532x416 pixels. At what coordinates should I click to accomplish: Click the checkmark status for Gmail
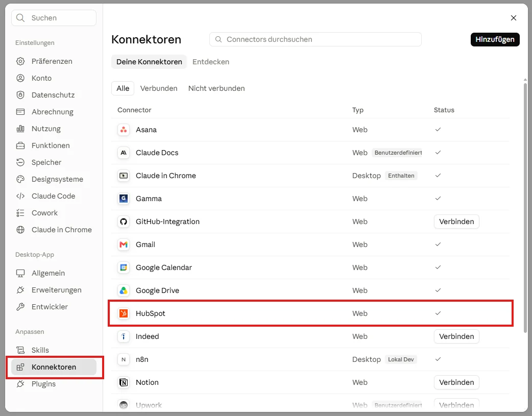click(x=438, y=244)
